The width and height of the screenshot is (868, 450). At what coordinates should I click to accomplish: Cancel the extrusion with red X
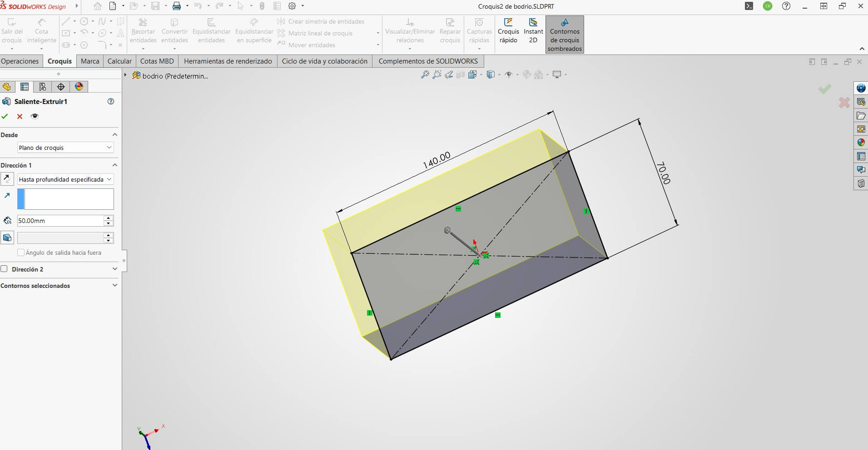(20, 116)
